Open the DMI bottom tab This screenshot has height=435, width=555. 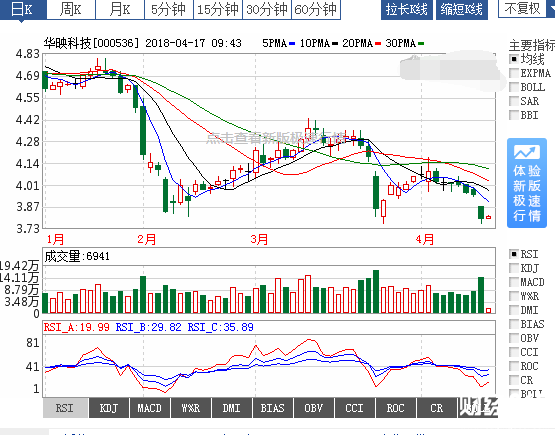(x=232, y=408)
